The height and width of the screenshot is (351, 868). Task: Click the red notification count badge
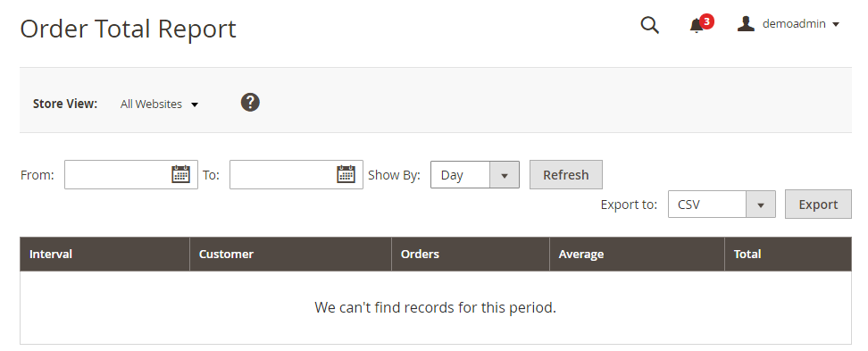706,21
